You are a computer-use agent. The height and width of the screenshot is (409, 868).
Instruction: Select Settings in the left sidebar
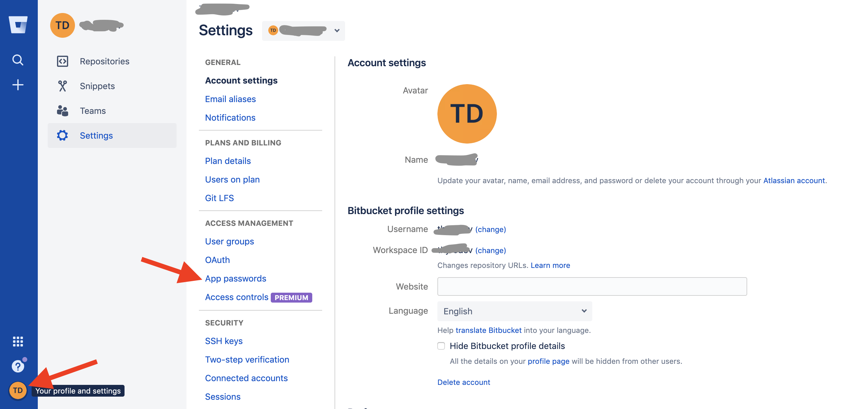pos(96,136)
